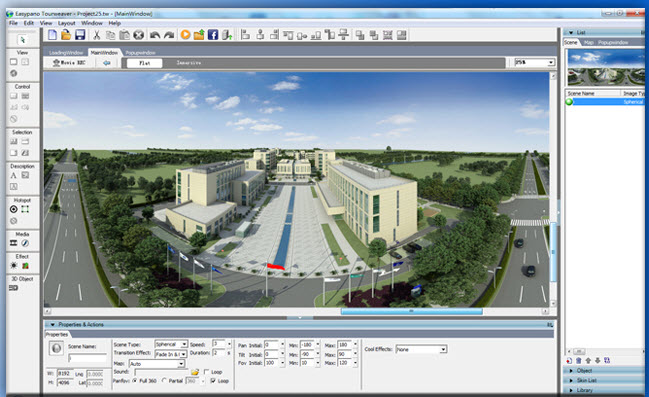Click the Save project disk icon

click(x=80, y=35)
